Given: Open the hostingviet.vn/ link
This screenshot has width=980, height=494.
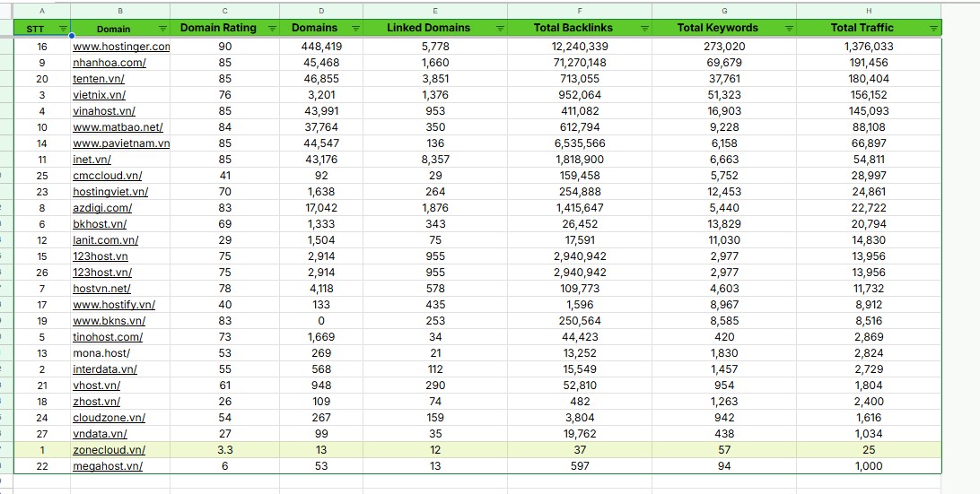Looking at the screenshot, I should (110, 193).
